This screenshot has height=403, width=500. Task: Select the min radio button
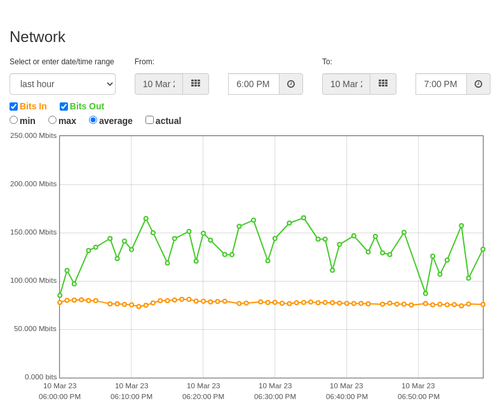coord(14,120)
